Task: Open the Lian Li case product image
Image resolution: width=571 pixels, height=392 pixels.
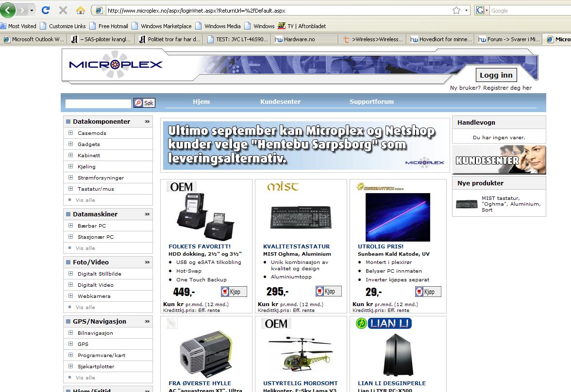Action: tap(398, 355)
